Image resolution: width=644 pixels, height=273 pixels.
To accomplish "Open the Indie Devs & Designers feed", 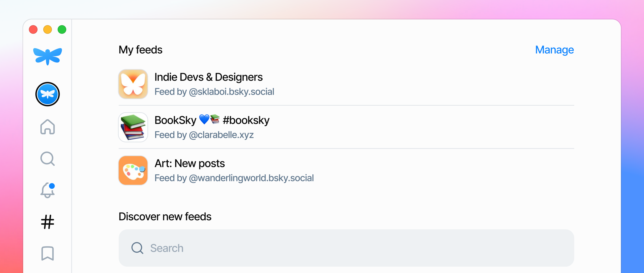I will [x=346, y=84].
